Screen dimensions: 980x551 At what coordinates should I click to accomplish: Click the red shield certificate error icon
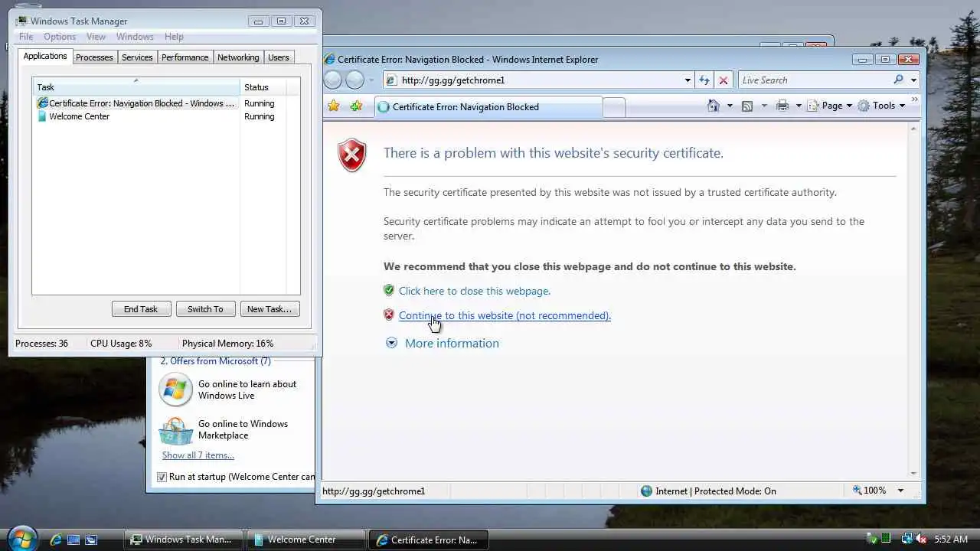(x=352, y=155)
